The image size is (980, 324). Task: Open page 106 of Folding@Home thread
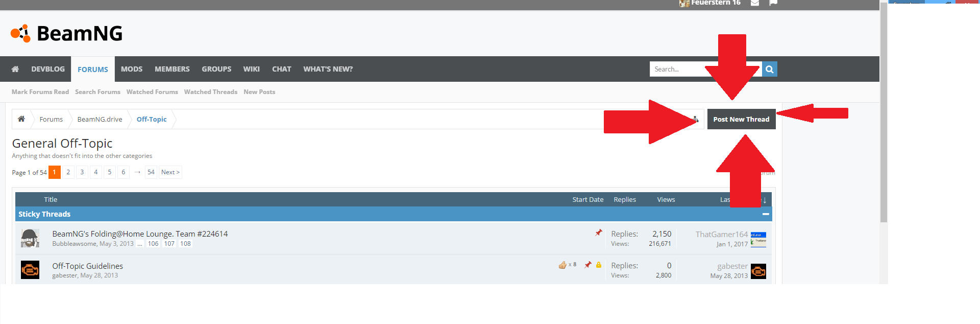153,244
